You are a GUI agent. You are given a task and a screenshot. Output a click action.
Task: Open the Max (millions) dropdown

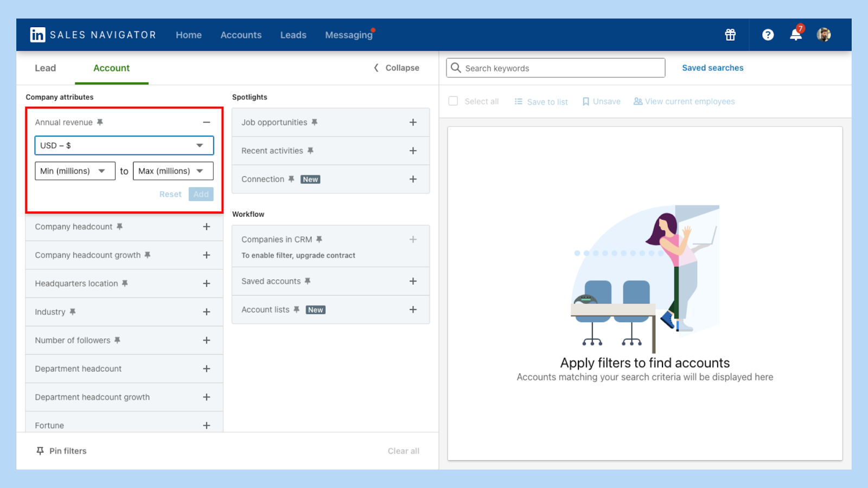click(x=173, y=171)
